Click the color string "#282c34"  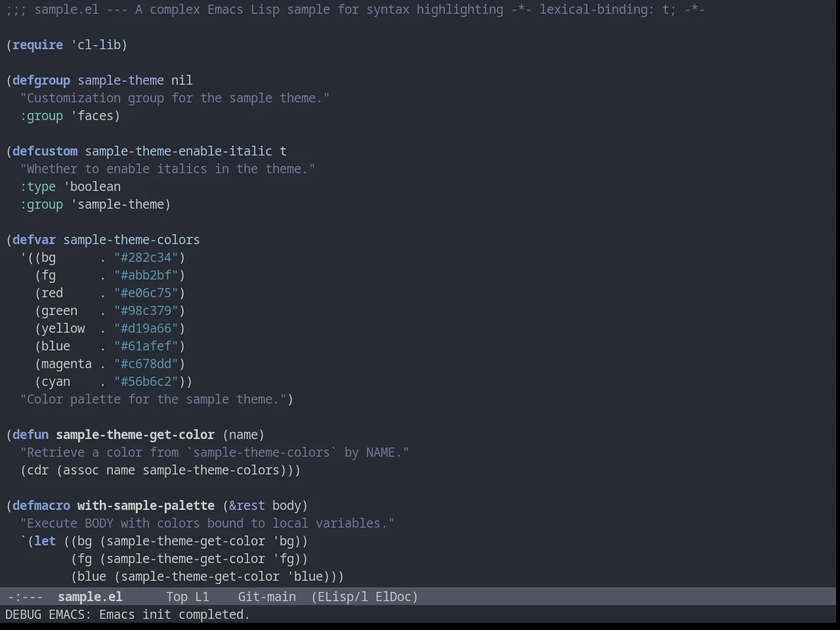click(x=146, y=257)
